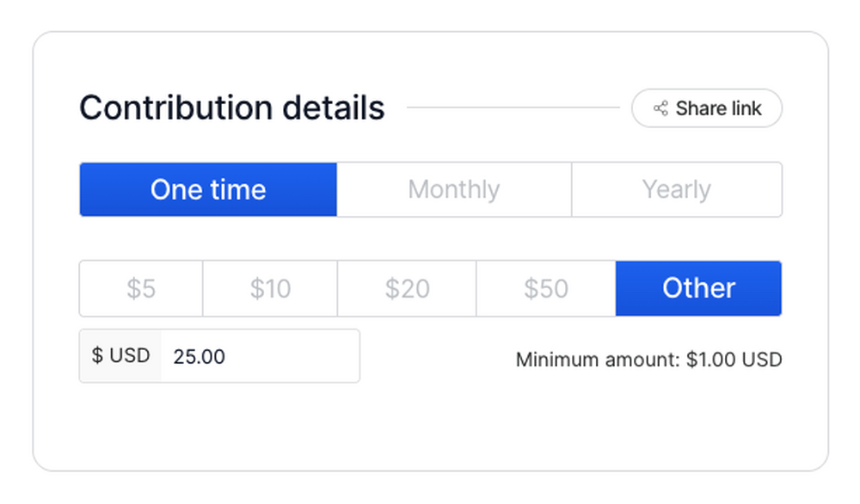Click the divider line next to the heading
The image size is (860, 504).
(x=513, y=108)
